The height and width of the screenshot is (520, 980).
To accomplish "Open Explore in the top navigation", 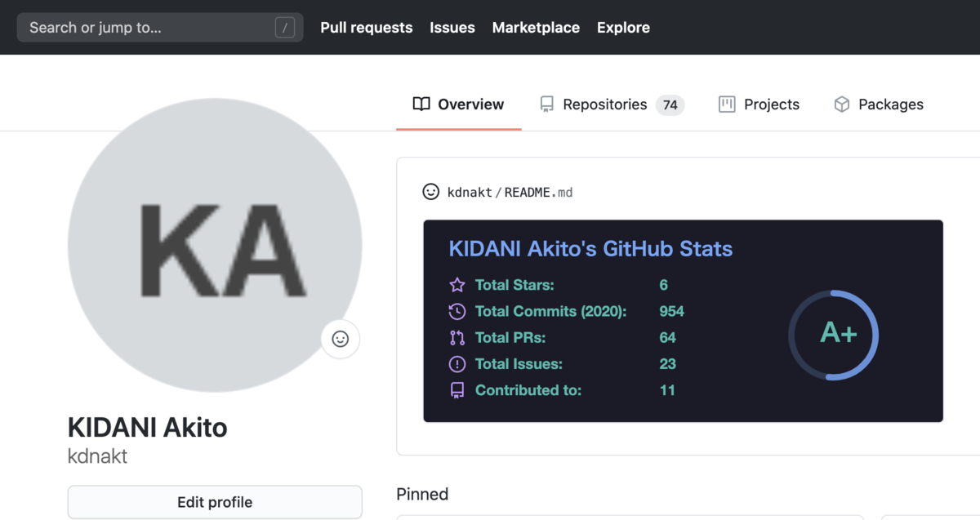I will (623, 28).
